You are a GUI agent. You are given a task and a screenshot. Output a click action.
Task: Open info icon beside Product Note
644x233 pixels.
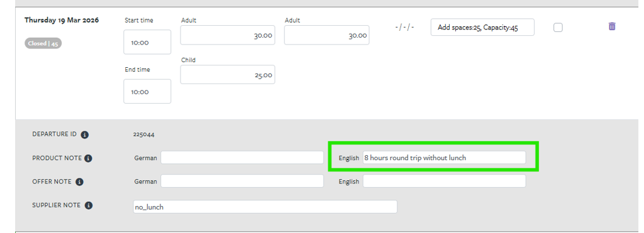click(88, 158)
